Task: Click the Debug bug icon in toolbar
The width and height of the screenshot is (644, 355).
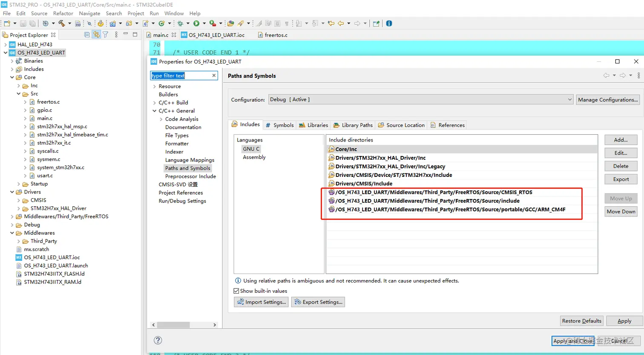Action: click(x=180, y=23)
